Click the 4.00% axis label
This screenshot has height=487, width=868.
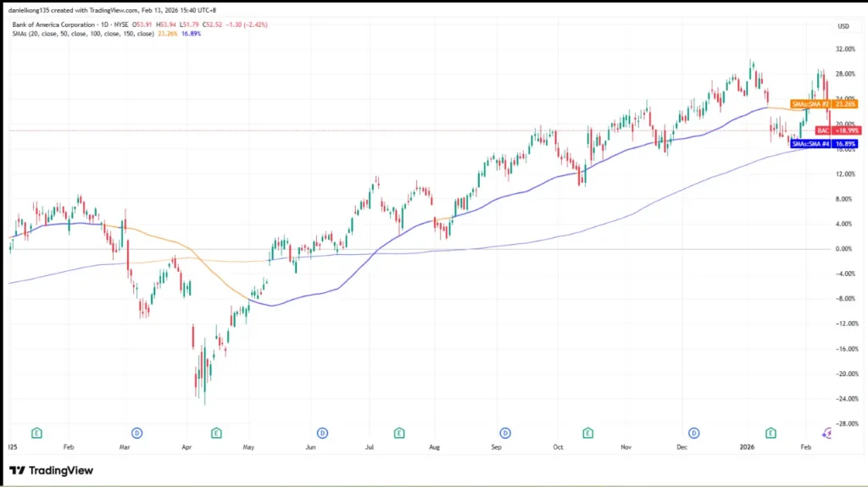[x=844, y=224]
